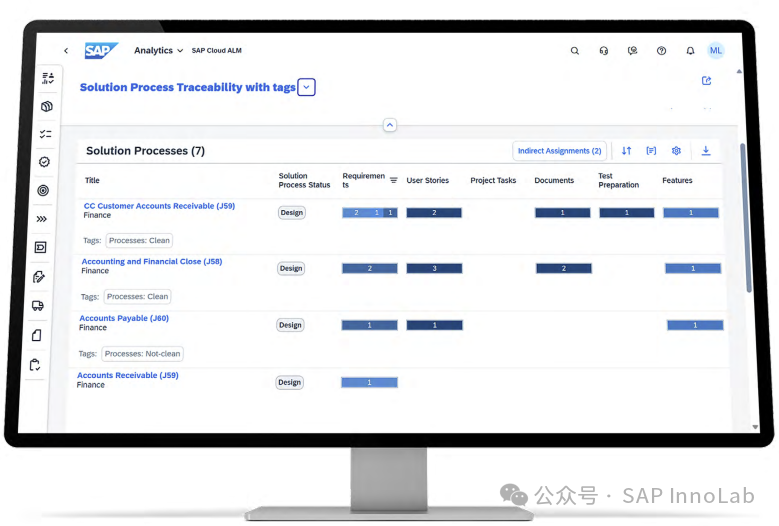Open the support headset icon

coord(604,51)
